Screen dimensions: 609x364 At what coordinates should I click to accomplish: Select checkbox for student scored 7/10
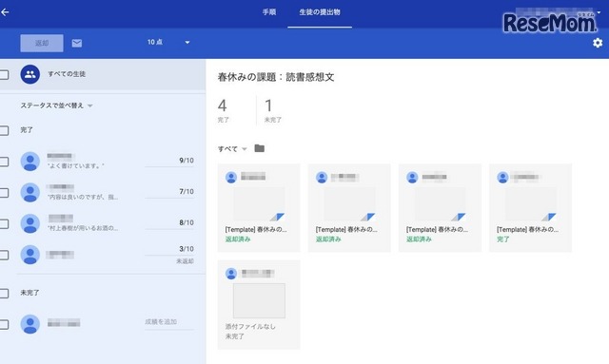coord(4,193)
